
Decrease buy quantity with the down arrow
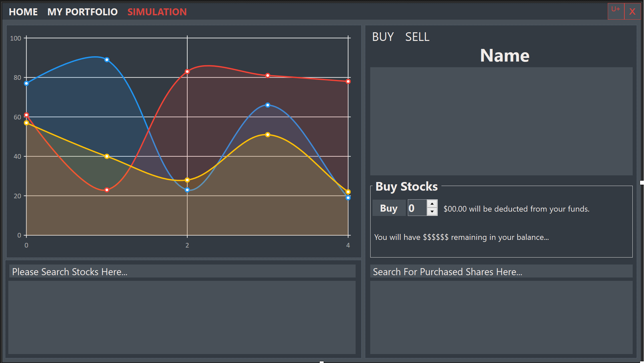click(x=432, y=212)
